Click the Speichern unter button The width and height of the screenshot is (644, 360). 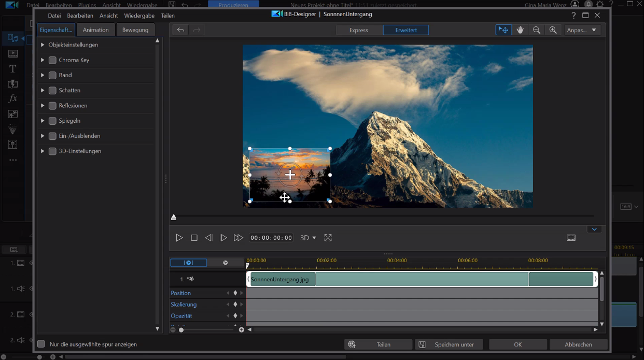point(449,344)
